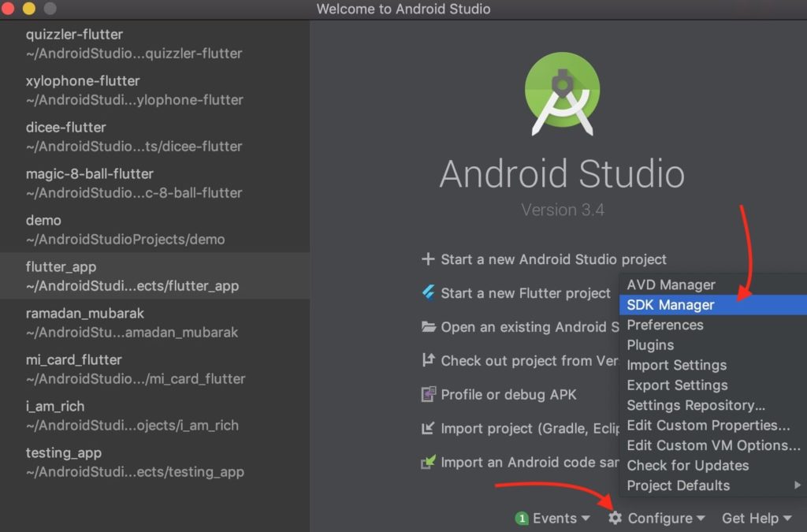Click the Profile or debug APK icon
This screenshot has width=807, height=532.
[x=428, y=395]
